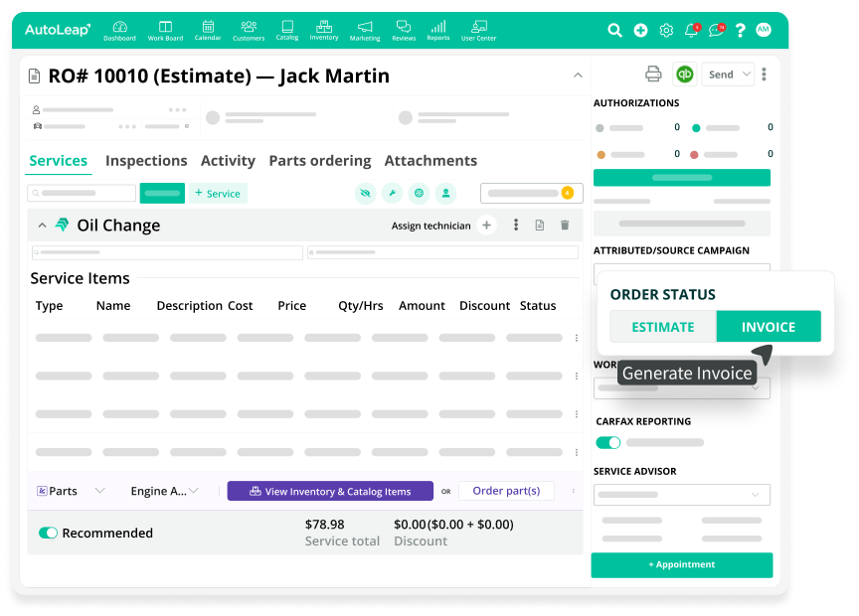Toggle the crossed-eye visibility icon
The image size is (859, 616).
click(x=365, y=193)
